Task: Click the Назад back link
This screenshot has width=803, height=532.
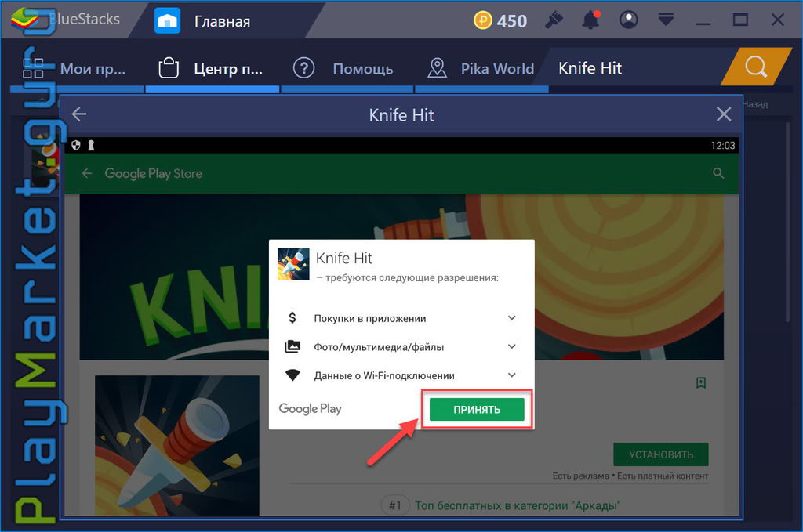Action: [x=756, y=104]
